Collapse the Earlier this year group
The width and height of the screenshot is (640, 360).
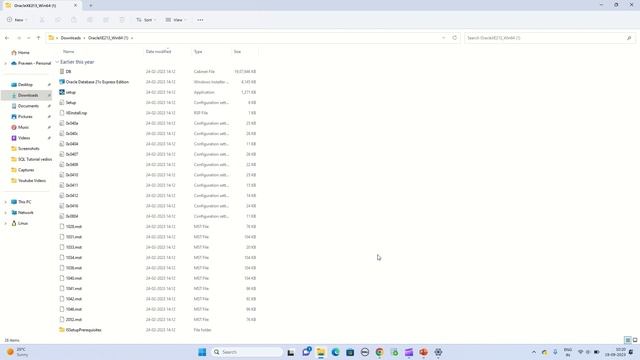pos(57,62)
